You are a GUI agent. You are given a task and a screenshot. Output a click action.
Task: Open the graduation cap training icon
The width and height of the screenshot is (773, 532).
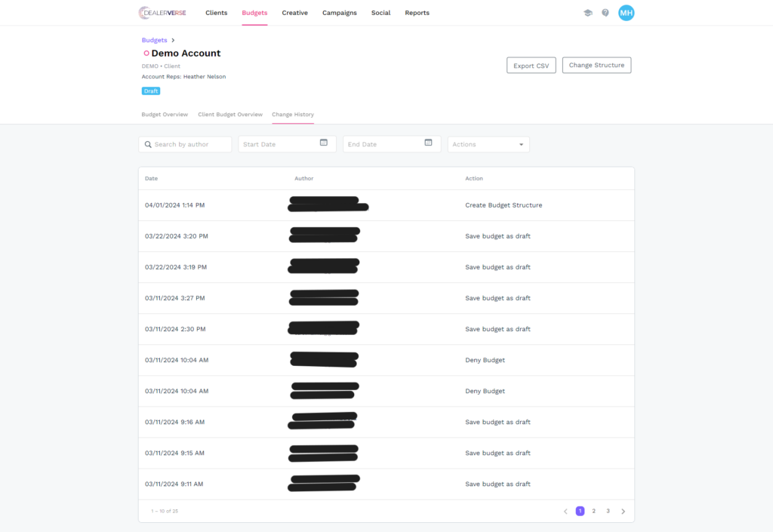pos(587,13)
